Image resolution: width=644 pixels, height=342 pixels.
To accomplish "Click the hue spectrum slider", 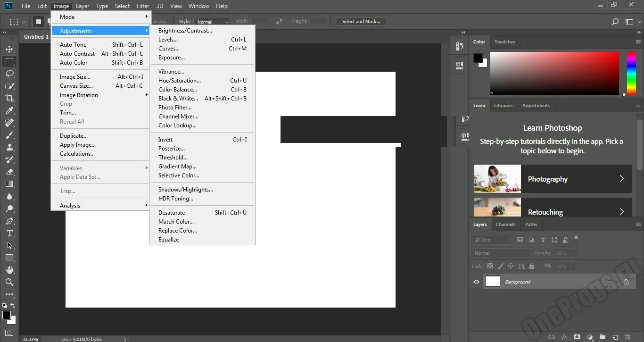I will 631,74.
